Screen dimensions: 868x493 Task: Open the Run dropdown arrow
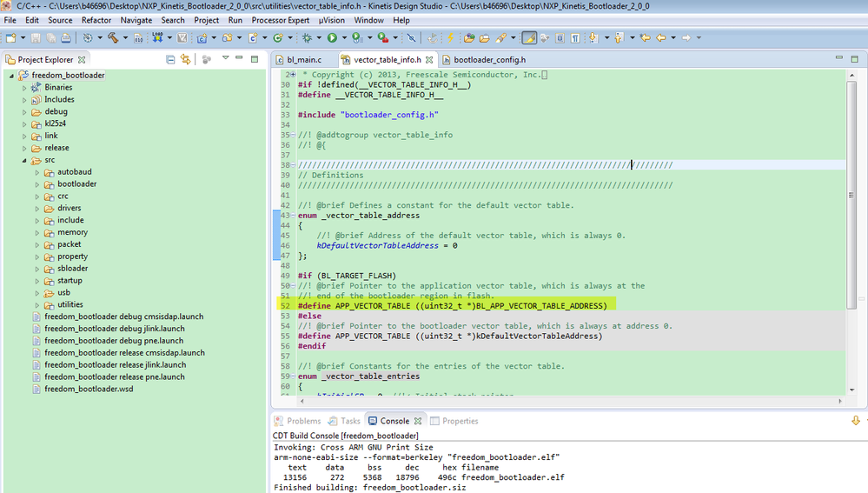[344, 37]
